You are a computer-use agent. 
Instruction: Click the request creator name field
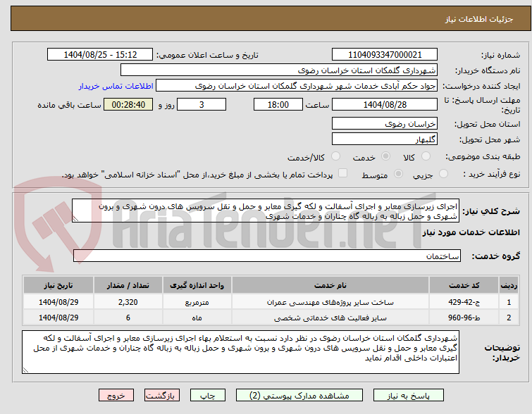(297, 86)
